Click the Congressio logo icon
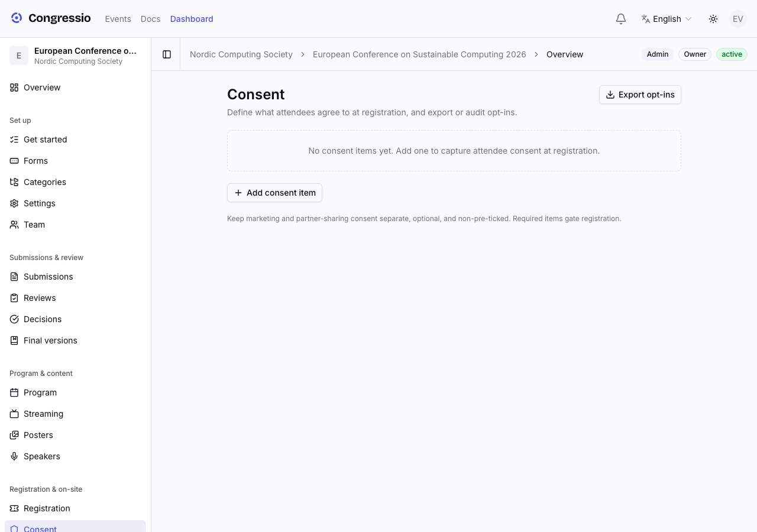The width and height of the screenshot is (757, 532). pyautogui.click(x=17, y=18)
